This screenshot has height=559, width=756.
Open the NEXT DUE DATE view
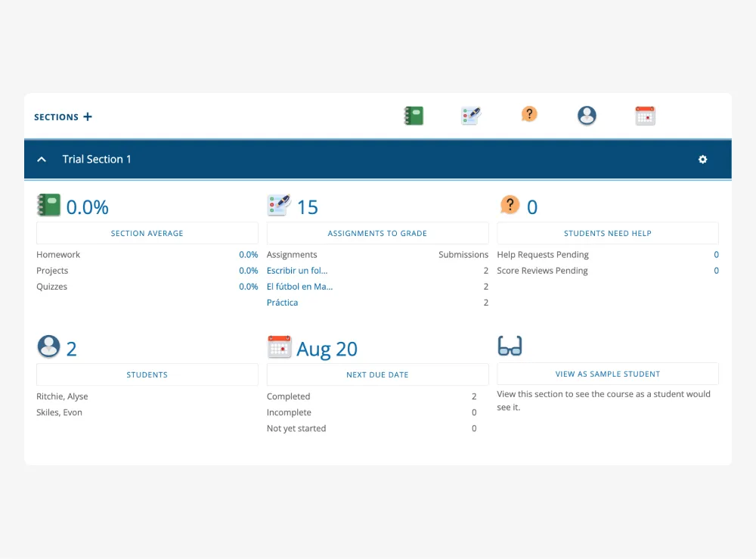(377, 374)
